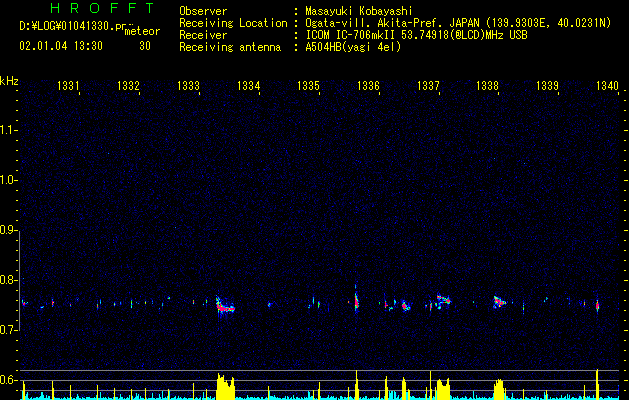
Task: Click the 1331 time marker
Action: click(69, 85)
